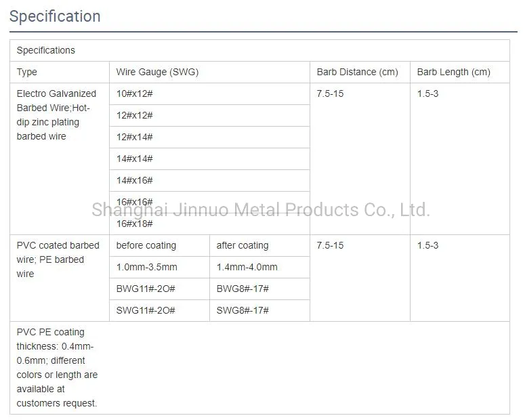Image resolution: width=523 pixels, height=420 pixels.
Task: Select the 14#x14# wire gauge cell
Action: (x=135, y=159)
